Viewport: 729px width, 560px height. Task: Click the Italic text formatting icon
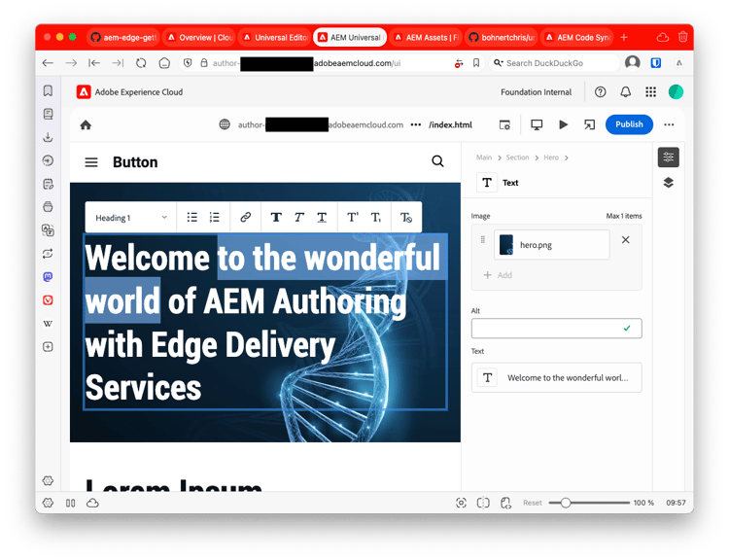[x=299, y=217]
